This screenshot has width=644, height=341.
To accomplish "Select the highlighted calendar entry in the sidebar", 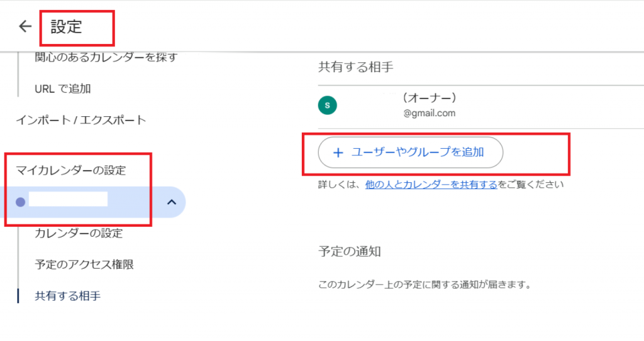I will 93,202.
